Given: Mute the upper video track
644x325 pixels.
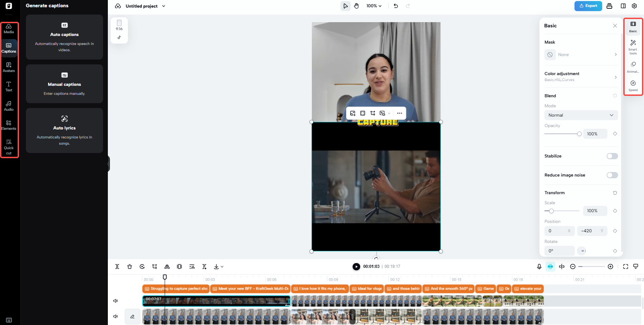Looking at the screenshot, I should pos(115,301).
